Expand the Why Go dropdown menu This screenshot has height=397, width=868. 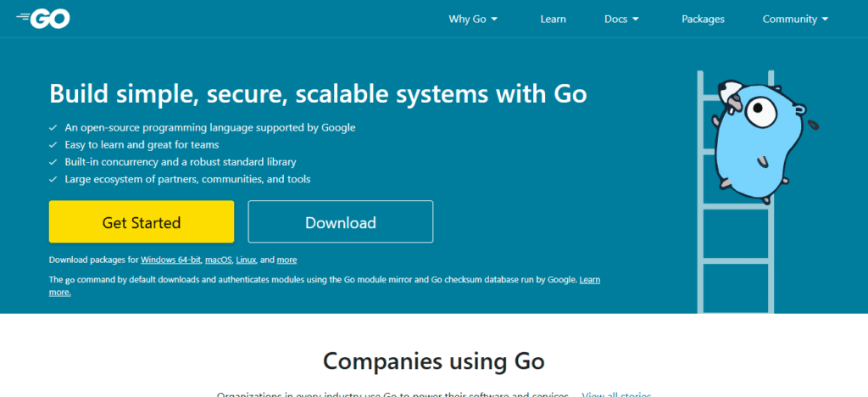473,19
